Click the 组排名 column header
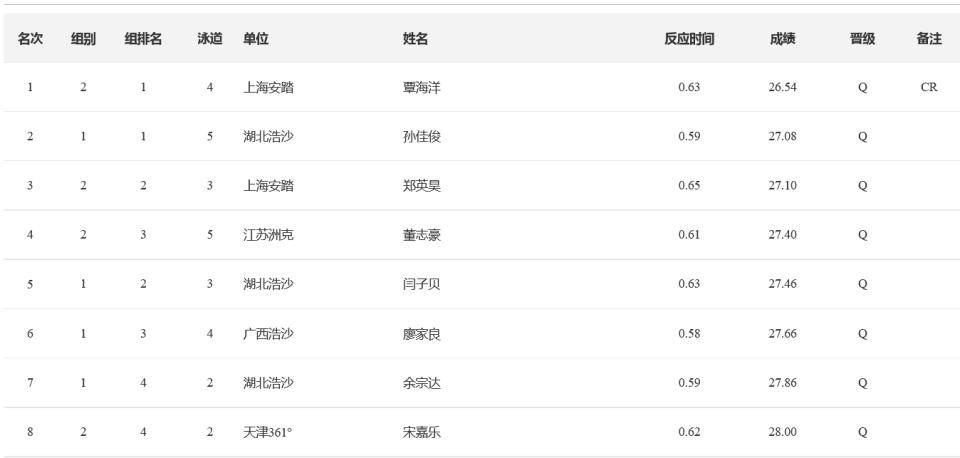Viewport: 960px width, 458px height. pyautogui.click(x=143, y=39)
